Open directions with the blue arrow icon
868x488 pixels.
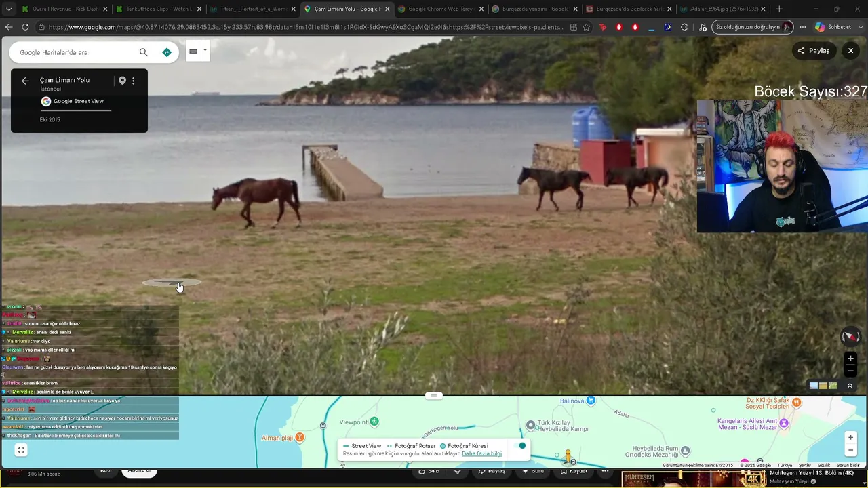(167, 52)
